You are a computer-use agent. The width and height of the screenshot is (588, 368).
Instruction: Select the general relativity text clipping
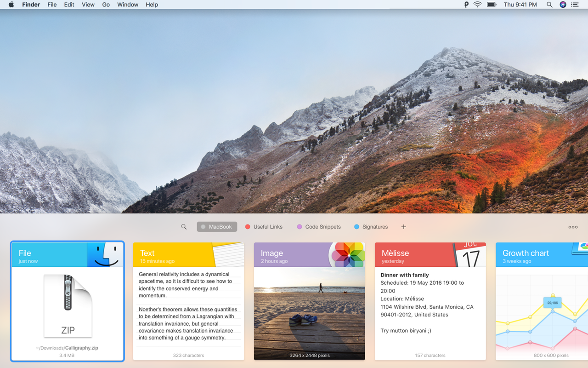coord(188,301)
